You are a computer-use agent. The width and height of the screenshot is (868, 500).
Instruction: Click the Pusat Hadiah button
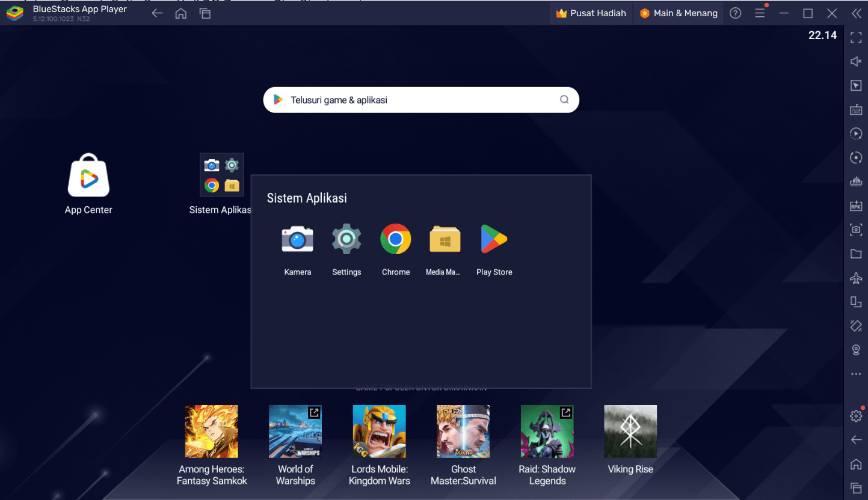(591, 13)
